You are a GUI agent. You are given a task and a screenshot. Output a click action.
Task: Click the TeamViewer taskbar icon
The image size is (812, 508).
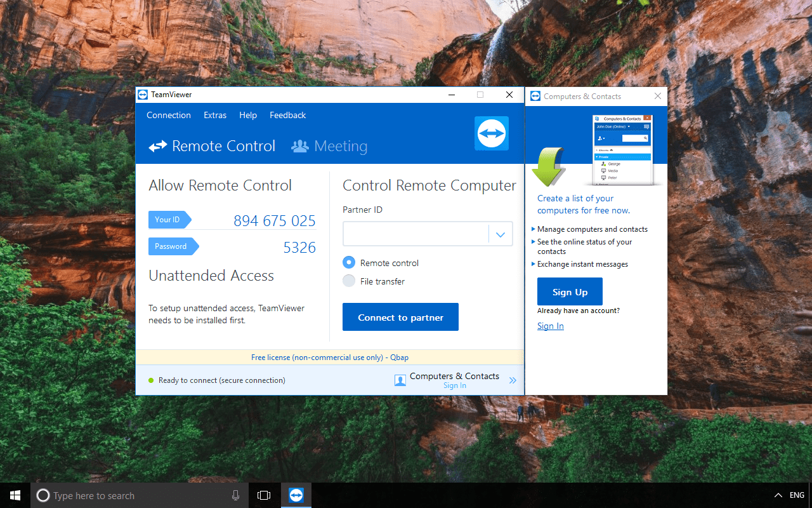click(x=296, y=495)
